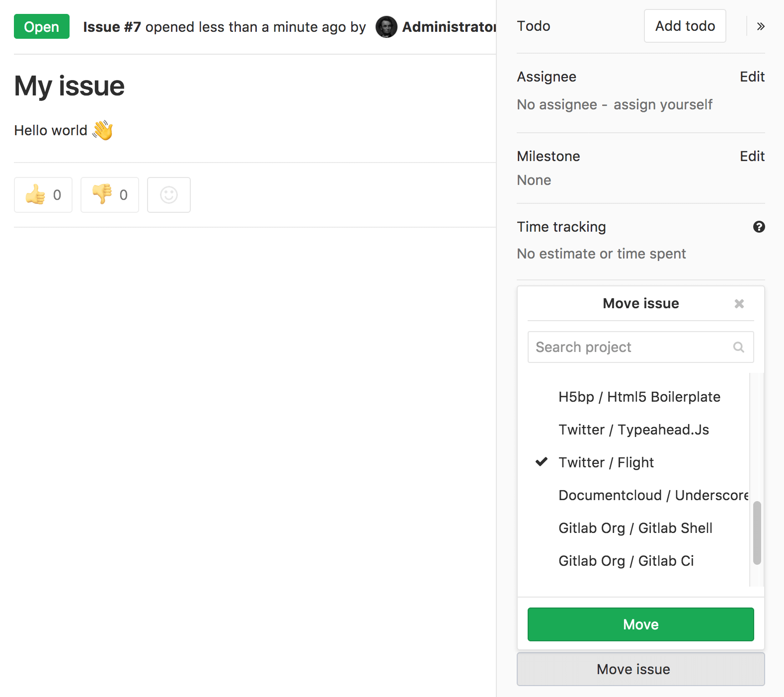Click the Open status badge
784x697 pixels.
[41, 27]
